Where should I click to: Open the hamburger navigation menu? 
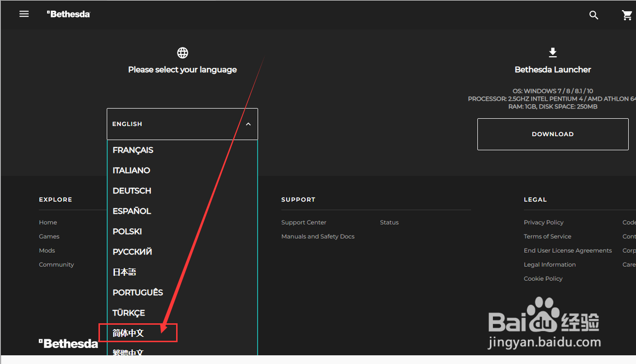pos(24,14)
